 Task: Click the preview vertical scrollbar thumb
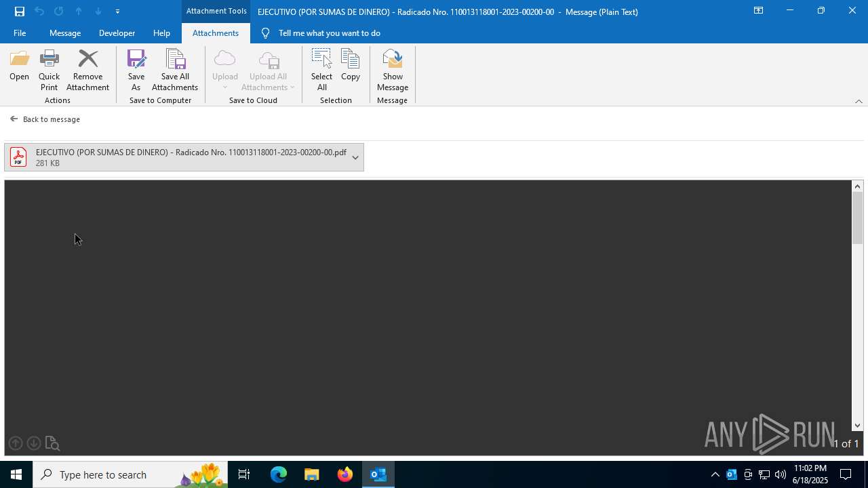pyautogui.click(x=858, y=218)
